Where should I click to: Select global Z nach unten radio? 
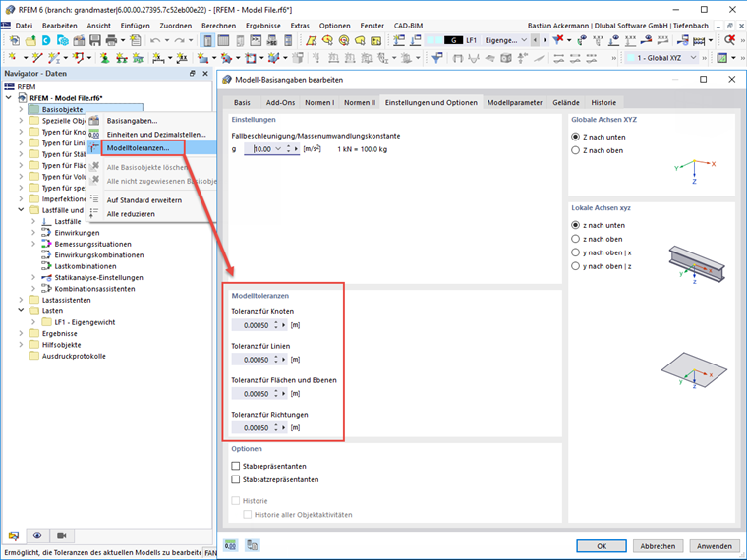pos(576,137)
